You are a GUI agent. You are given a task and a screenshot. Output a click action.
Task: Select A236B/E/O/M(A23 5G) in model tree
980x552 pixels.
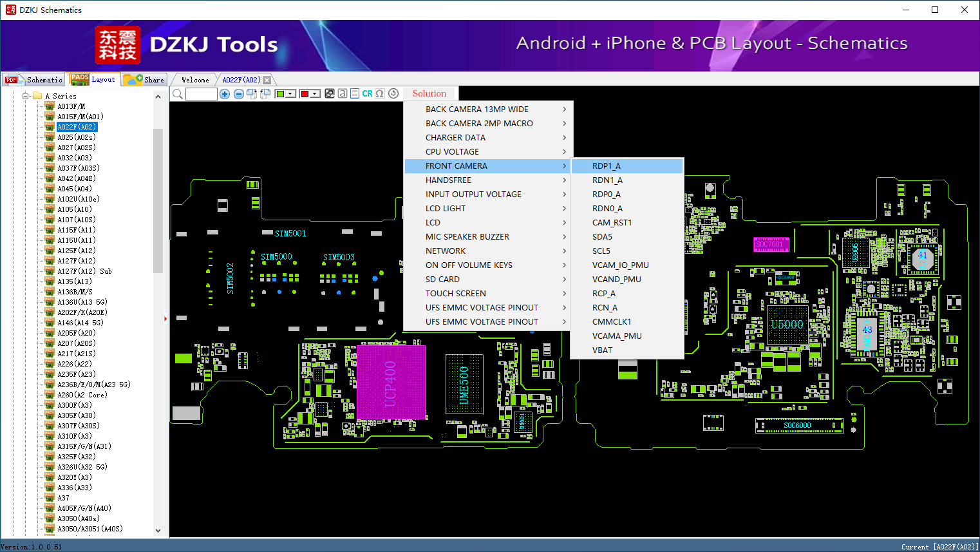[x=94, y=385]
